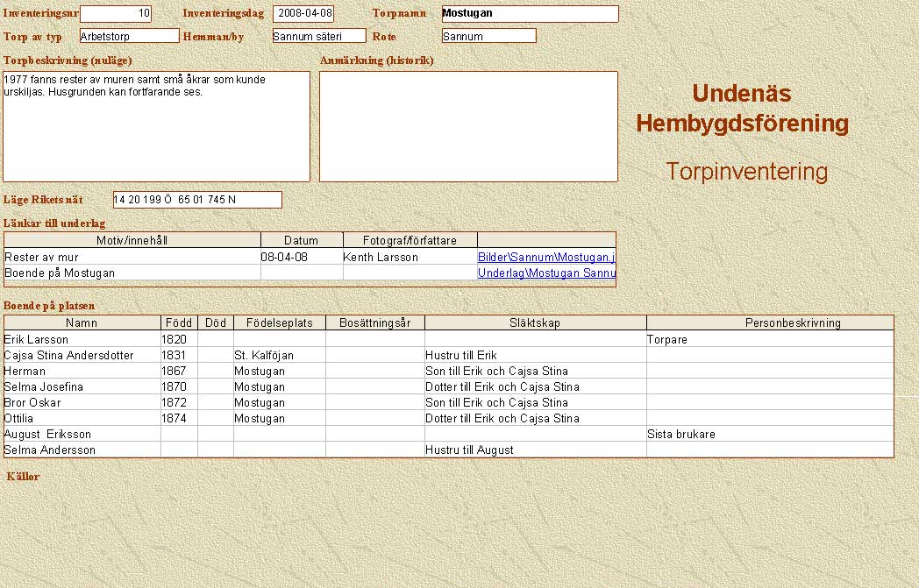Click the Släktskap column header

(x=534, y=323)
